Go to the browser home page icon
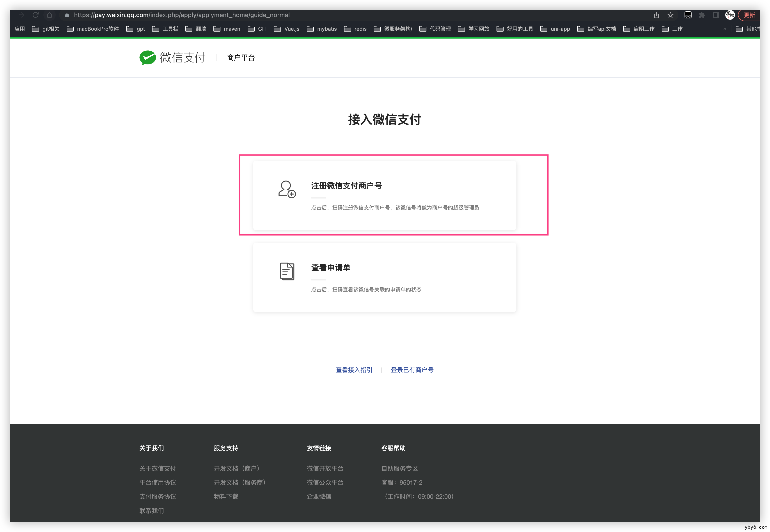770x532 pixels. [x=50, y=15]
